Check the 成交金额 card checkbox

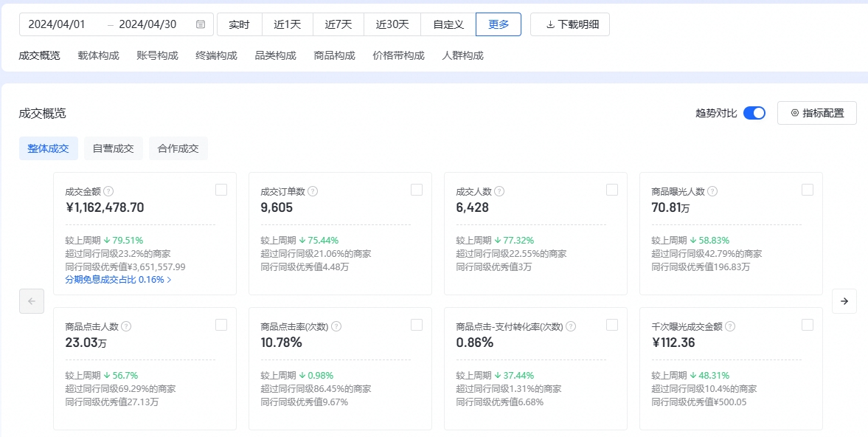coord(221,190)
